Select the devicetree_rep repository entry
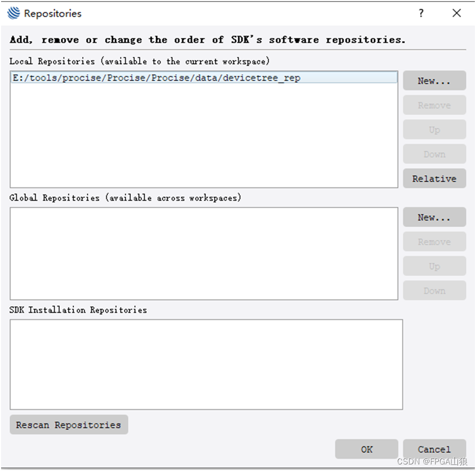The image size is (476, 471). [x=156, y=77]
